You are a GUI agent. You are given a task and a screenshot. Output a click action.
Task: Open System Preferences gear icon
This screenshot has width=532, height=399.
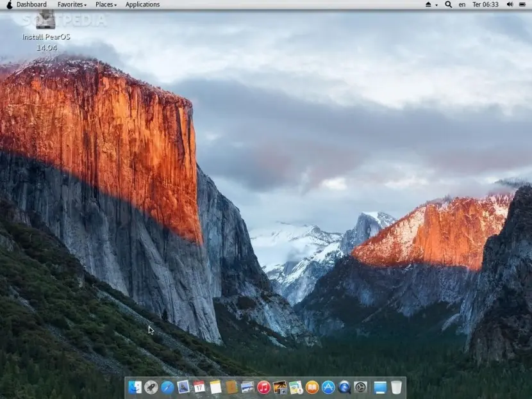click(x=361, y=387)
